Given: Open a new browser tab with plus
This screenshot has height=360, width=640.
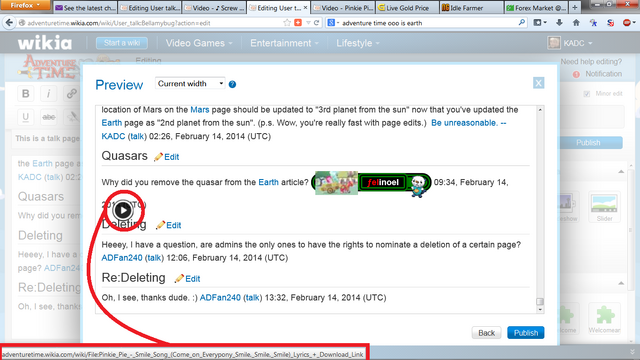Looking at the screenshot, I should point(575,8).
